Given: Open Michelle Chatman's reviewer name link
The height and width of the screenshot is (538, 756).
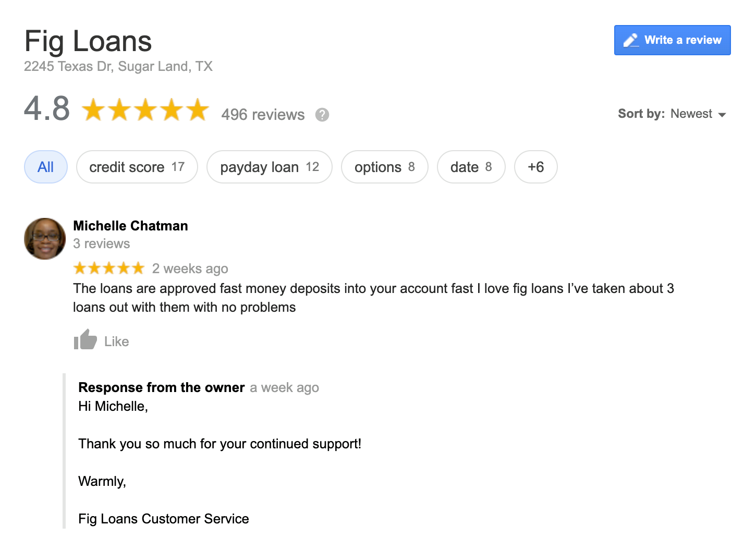Looking at the screenshot, I should [x=130, y=226].
